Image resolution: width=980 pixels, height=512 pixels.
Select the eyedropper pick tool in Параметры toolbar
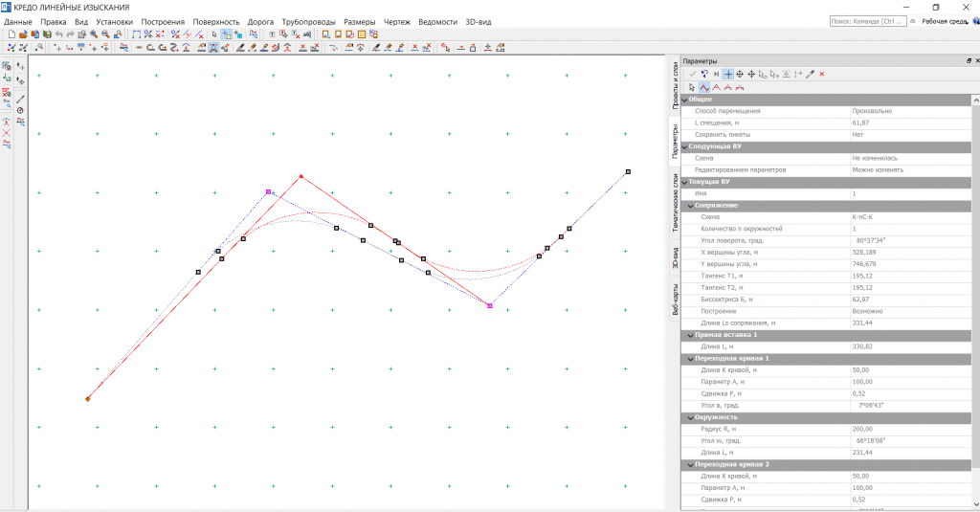point(810,74)
